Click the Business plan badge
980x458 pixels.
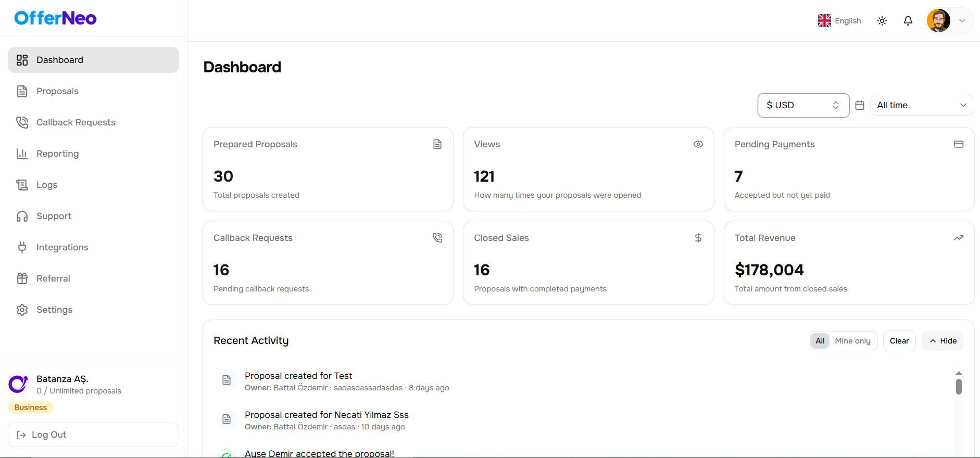31,408
